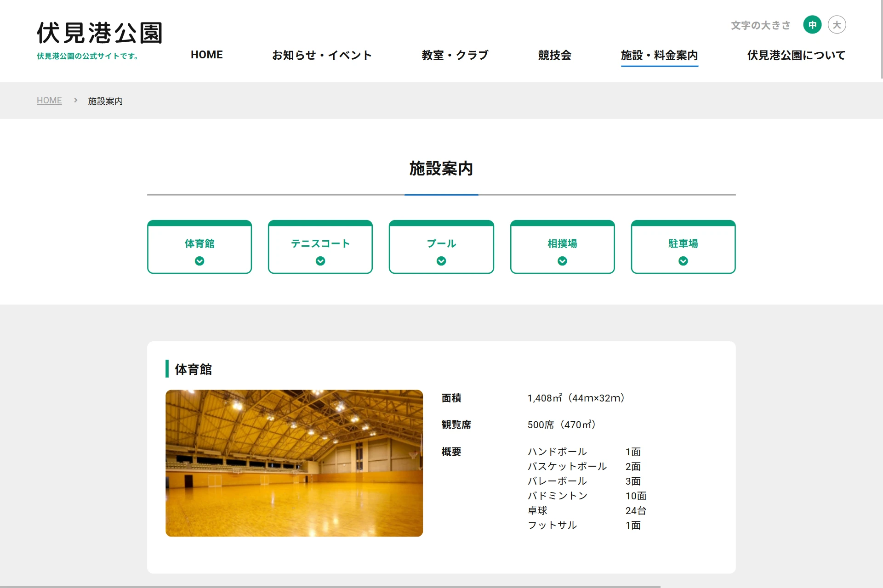Click chevron icon under テニスコート button

coord(320,261)
